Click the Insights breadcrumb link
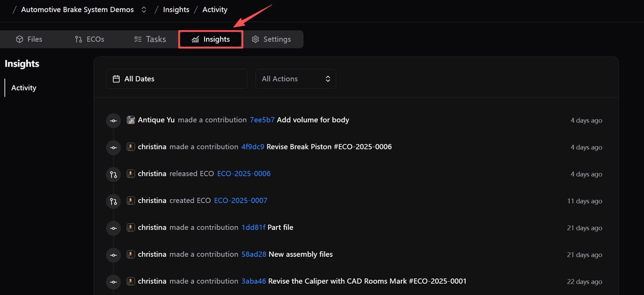Image resolution: width=644 pixels, height=295 pixels. tap(176, 9)
